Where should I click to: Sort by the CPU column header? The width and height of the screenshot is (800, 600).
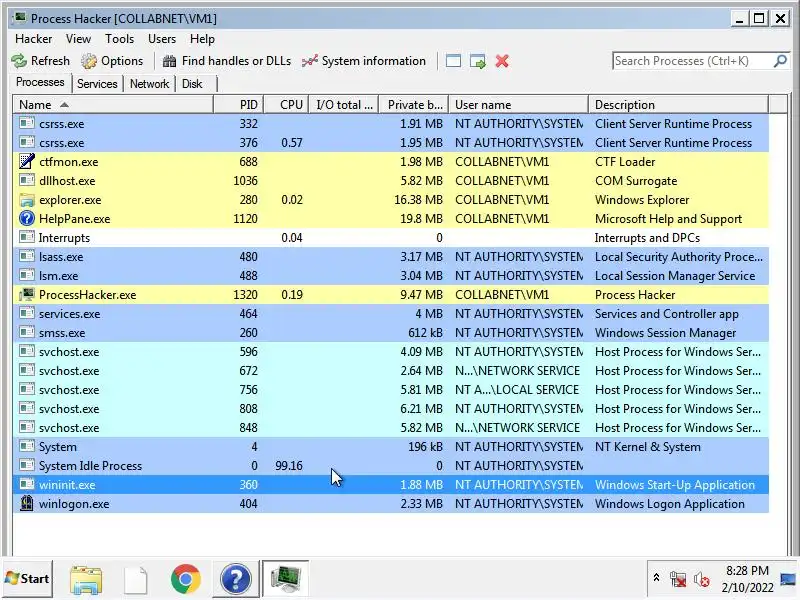point(286,105)
